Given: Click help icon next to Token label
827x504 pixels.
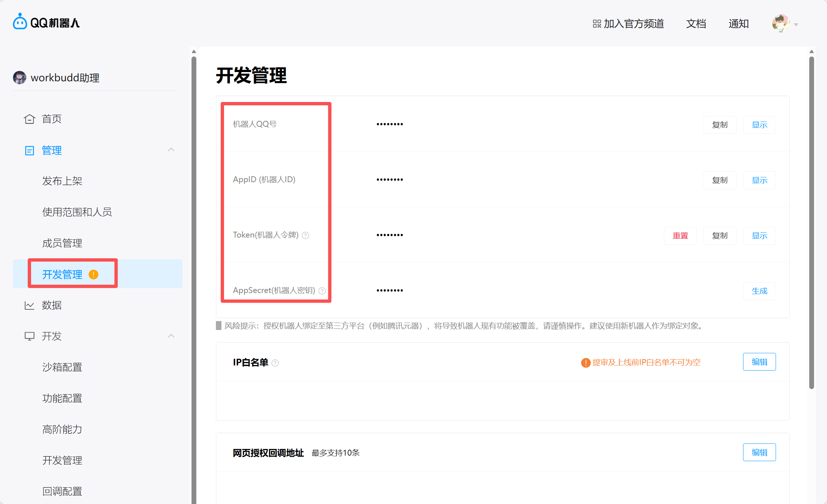Looking at the screenshot, I should 305,235.
